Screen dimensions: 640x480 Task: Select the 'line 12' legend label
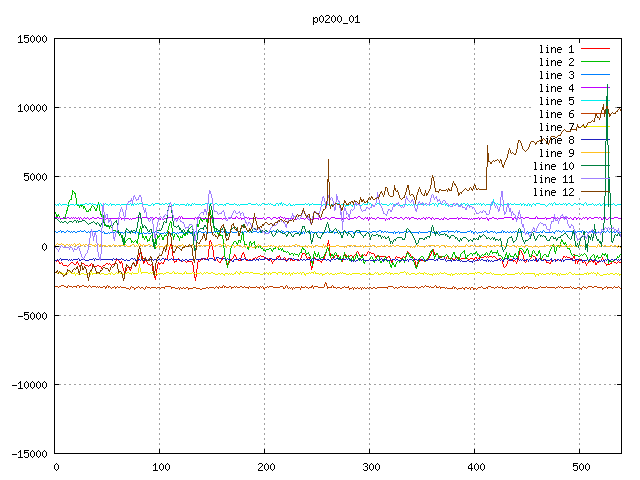click(553, 192)
